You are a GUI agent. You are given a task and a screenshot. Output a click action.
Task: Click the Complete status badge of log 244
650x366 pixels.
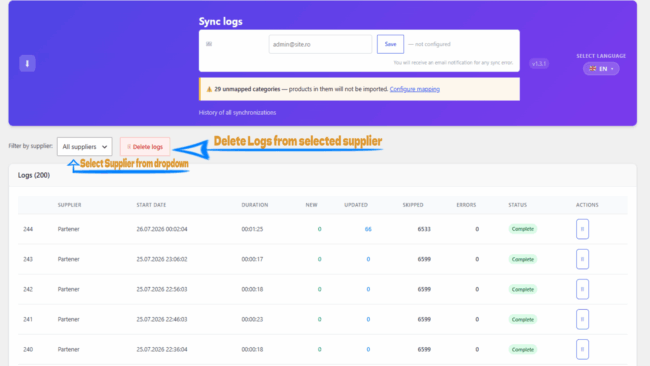pyautogui.click(x=523, y=229)
